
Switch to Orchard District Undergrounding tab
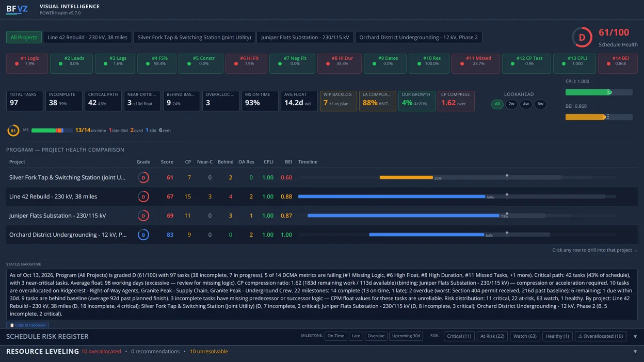(x=418, y=37)
